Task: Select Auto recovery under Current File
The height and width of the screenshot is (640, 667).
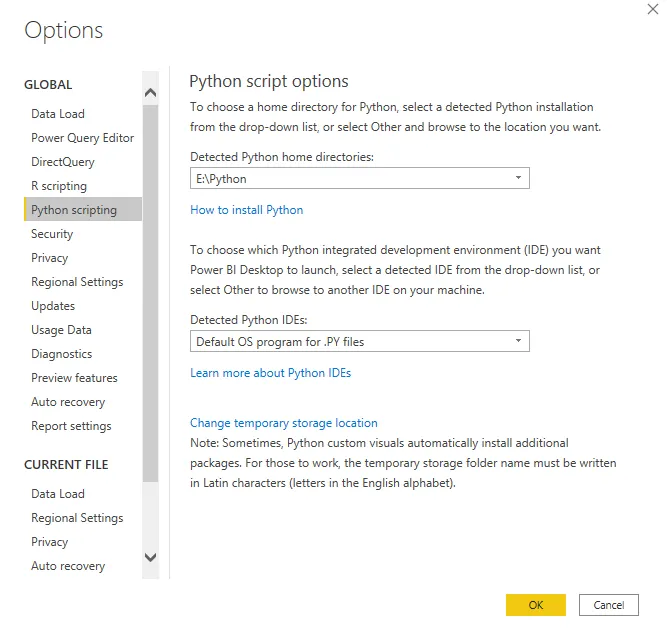Action: (x=68, y=566)
